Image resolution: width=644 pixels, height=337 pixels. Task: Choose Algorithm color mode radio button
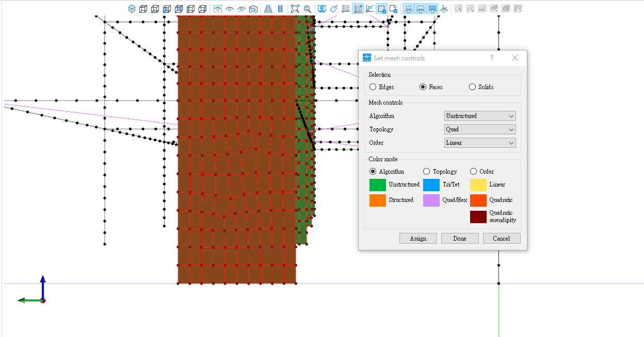click(373, 172)
